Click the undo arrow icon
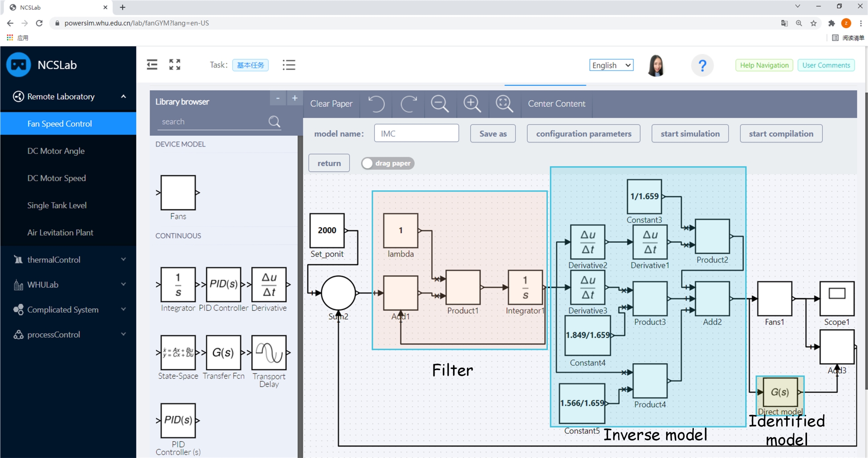Viewport: 868px width, 458px height. click(376, 104)
